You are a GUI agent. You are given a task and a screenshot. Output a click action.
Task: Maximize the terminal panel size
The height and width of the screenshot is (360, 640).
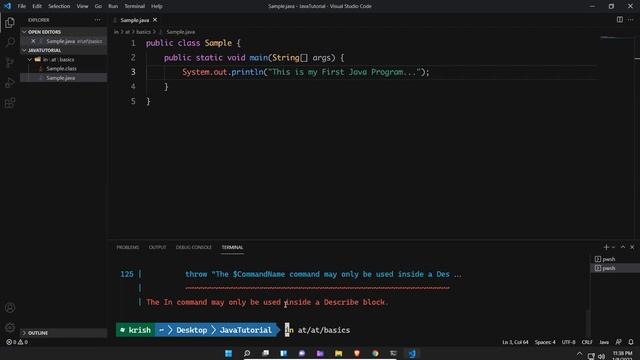(623, 247)
